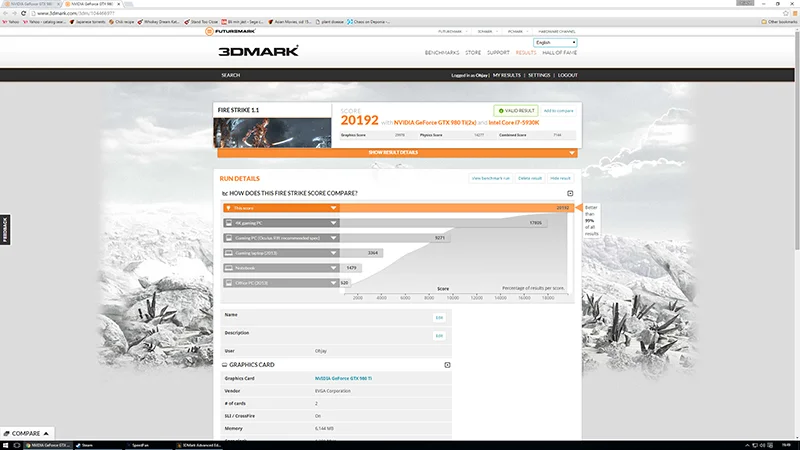Click the Valid Result badge
The width and height of the screenshot is (800, 450).
tap(516, 111)
